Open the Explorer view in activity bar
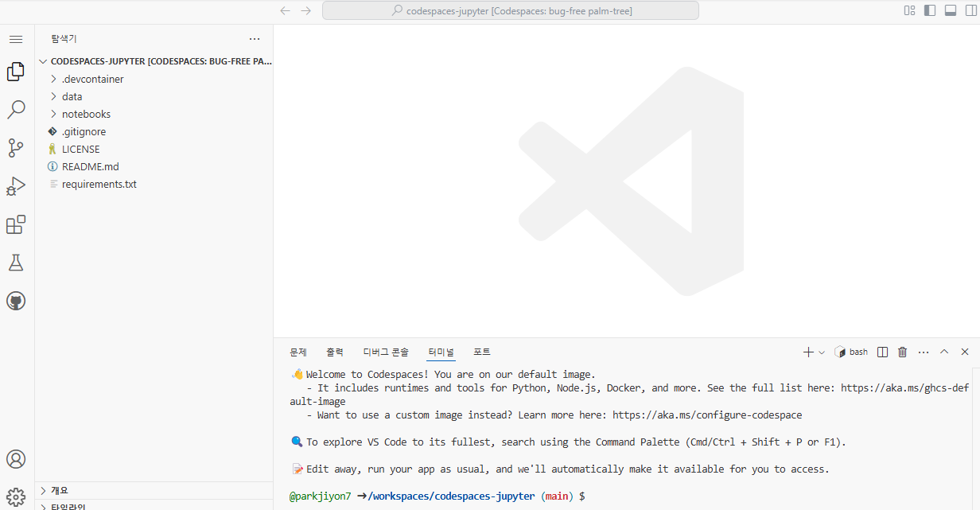The image size is (980, 510). click(16, 72)
